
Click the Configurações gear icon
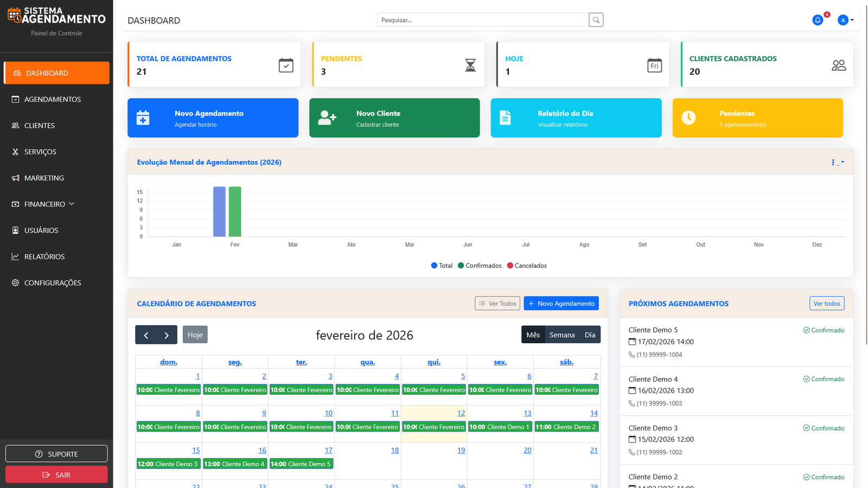[x=15, y=282]
